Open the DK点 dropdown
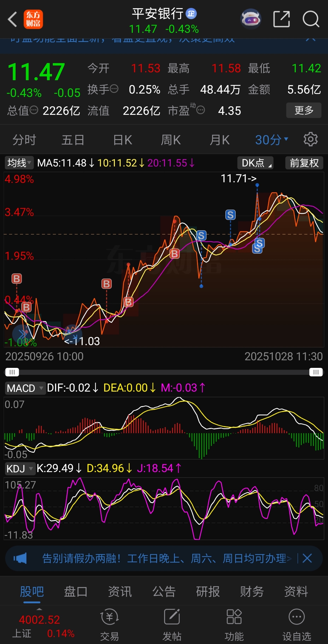 255,163
